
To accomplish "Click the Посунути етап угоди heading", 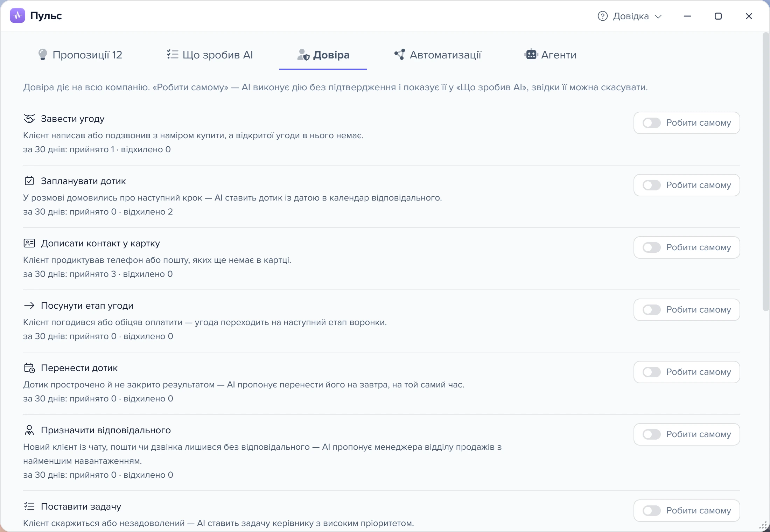I will pos(87,306).
